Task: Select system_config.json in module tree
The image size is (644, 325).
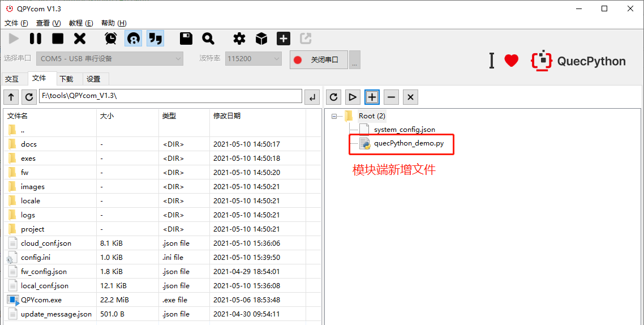Action: (x=404, y=130)
